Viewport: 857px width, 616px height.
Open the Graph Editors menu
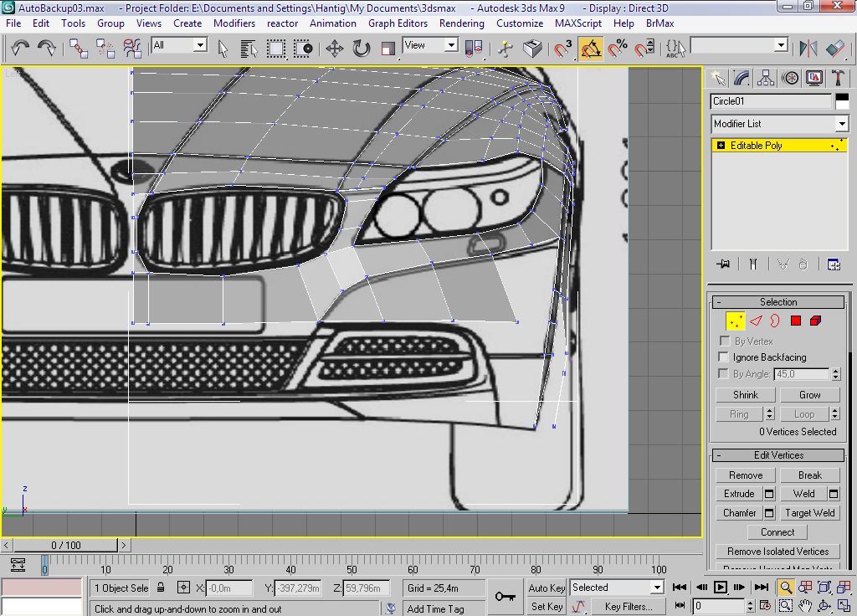pos(398,23)
